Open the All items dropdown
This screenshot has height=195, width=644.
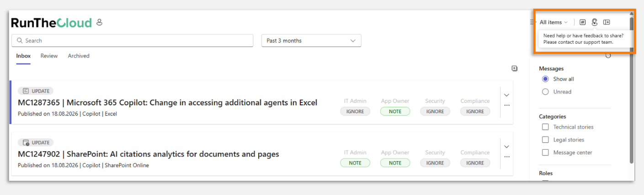[x=553, y=22]
